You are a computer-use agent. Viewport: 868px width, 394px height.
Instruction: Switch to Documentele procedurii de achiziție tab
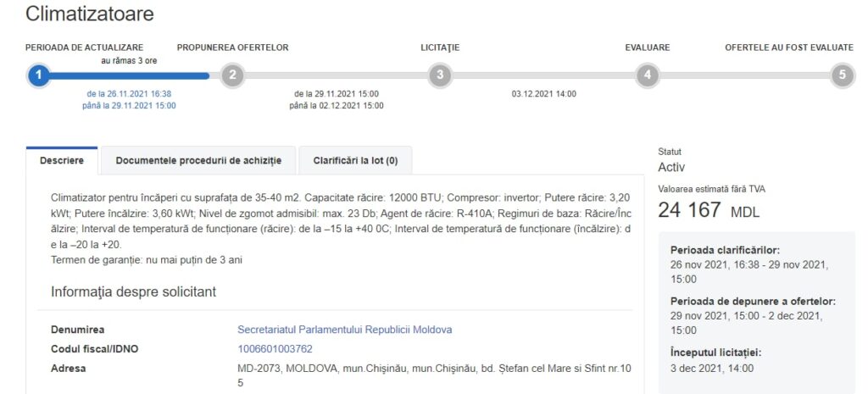(x=198, y=160)
